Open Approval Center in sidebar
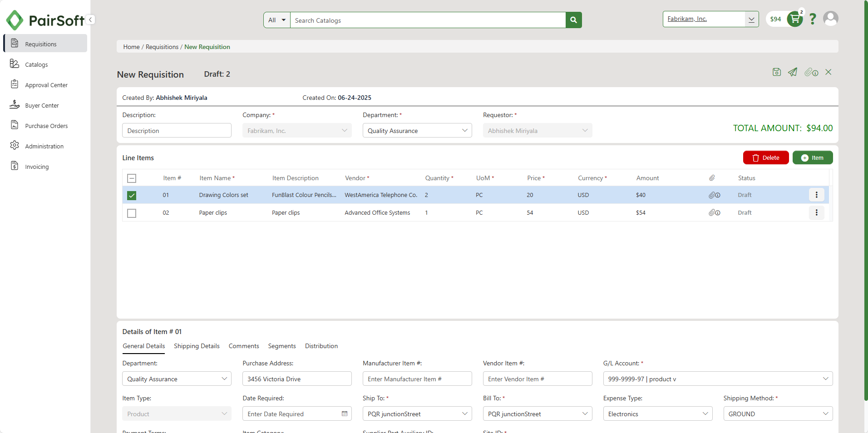Image resolution: width=868 pixels, height=433 pixels. [x=45, y=85]
